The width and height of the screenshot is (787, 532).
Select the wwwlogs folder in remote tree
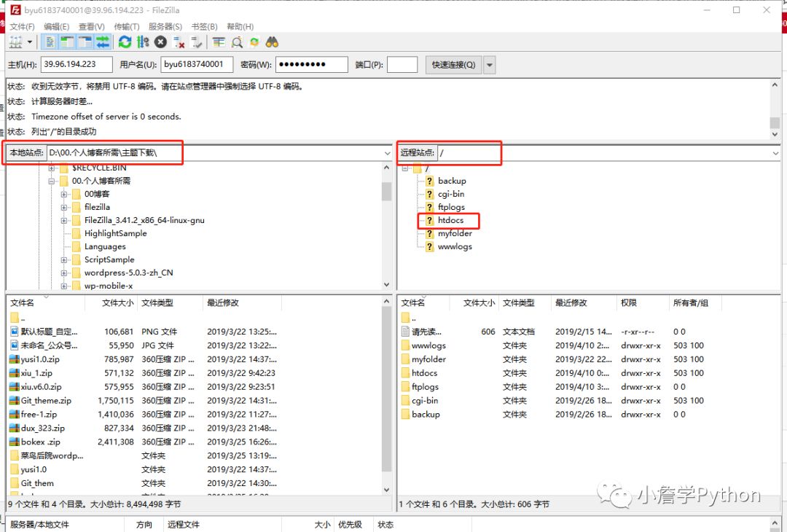tap(455, 246)
